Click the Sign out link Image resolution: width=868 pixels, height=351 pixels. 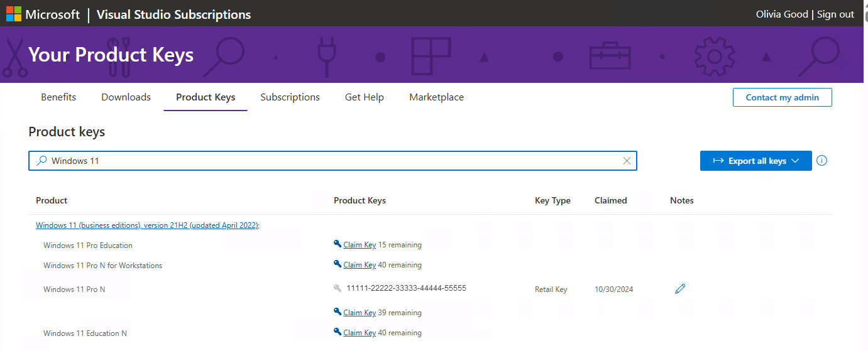point(835,14)
